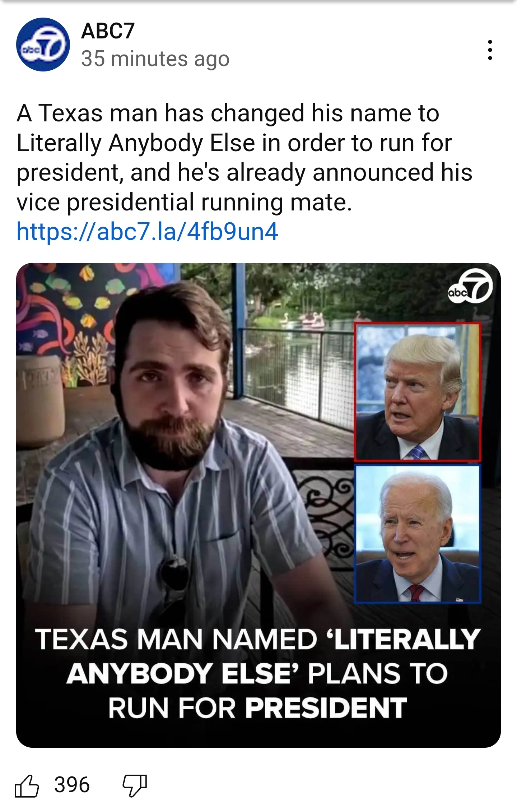Tap the 396 like count
This screenshot has height=812, width=517.
tap(72, 785)
